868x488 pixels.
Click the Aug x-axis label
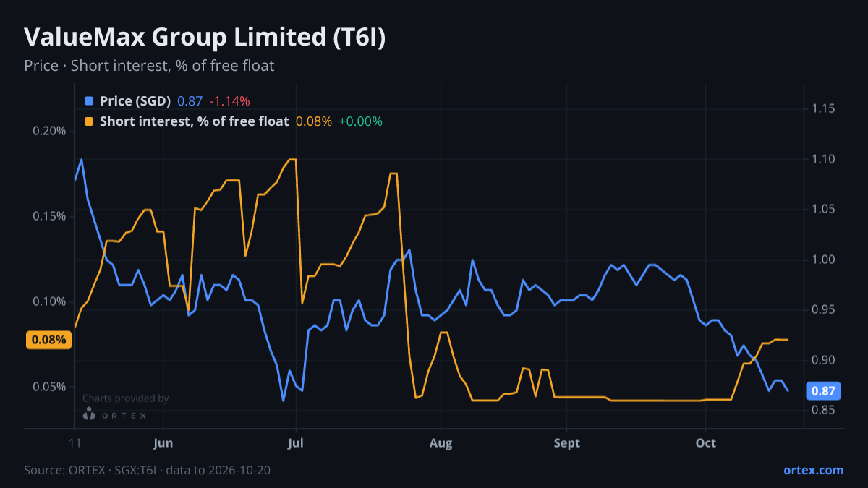click(x=441, y=443)
